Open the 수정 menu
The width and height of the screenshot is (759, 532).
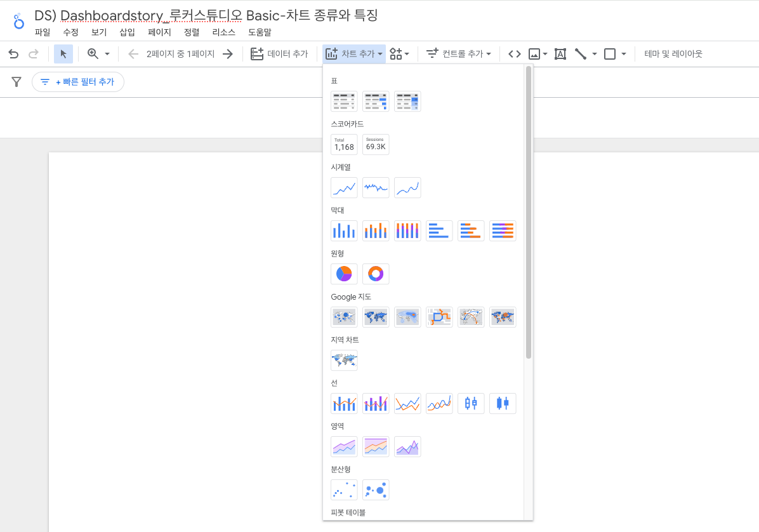[x=70, y=32]
